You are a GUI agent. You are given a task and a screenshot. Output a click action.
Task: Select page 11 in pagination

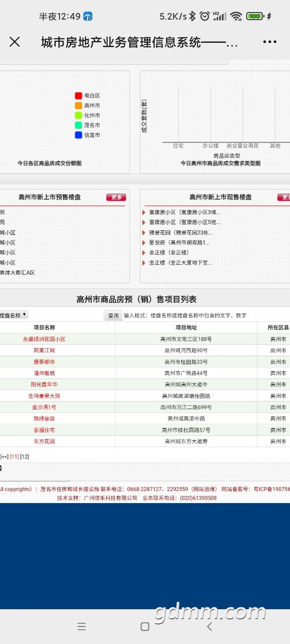[14, 456]
